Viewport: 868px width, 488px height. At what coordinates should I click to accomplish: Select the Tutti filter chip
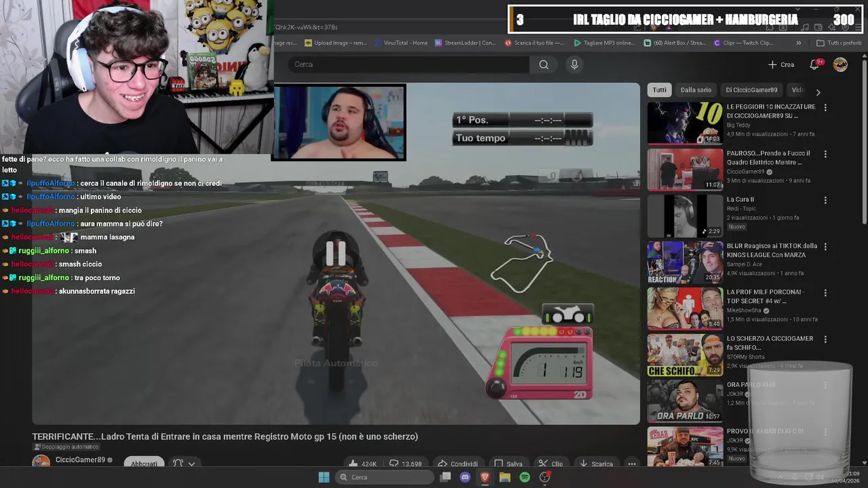coord(660,89)
